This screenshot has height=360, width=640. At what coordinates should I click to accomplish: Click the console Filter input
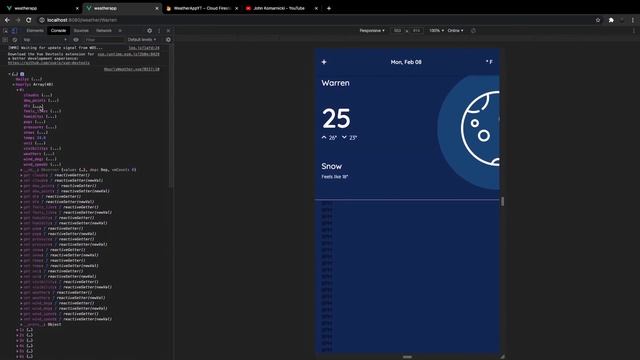click(x=103, y=40)
